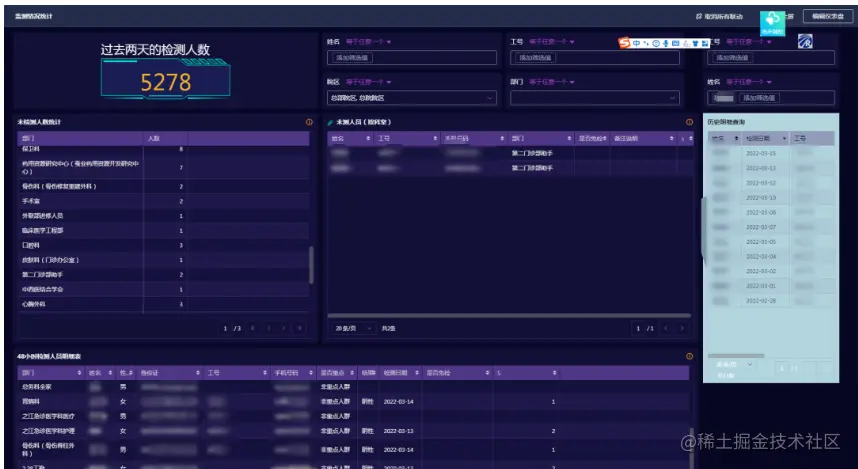Open page size dropdown in history panel
The height and width of the screenshot is (469, 858).
(734, 364)
